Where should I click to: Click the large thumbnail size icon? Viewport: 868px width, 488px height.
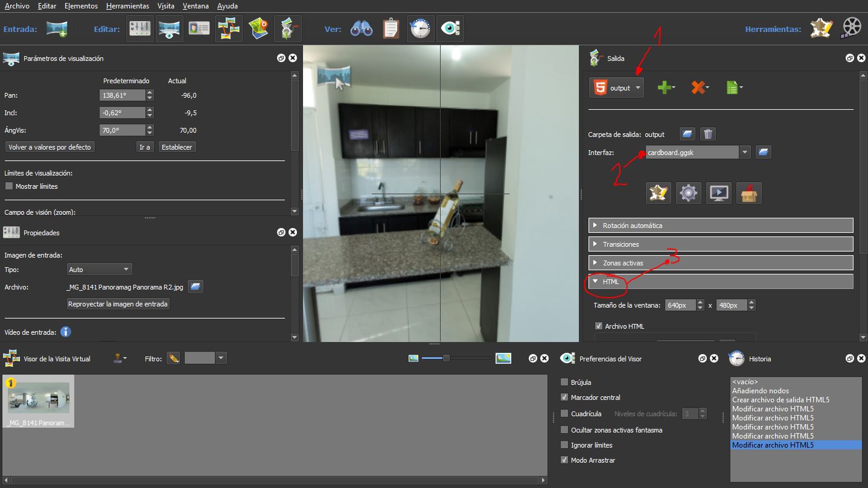click(503, 358)
